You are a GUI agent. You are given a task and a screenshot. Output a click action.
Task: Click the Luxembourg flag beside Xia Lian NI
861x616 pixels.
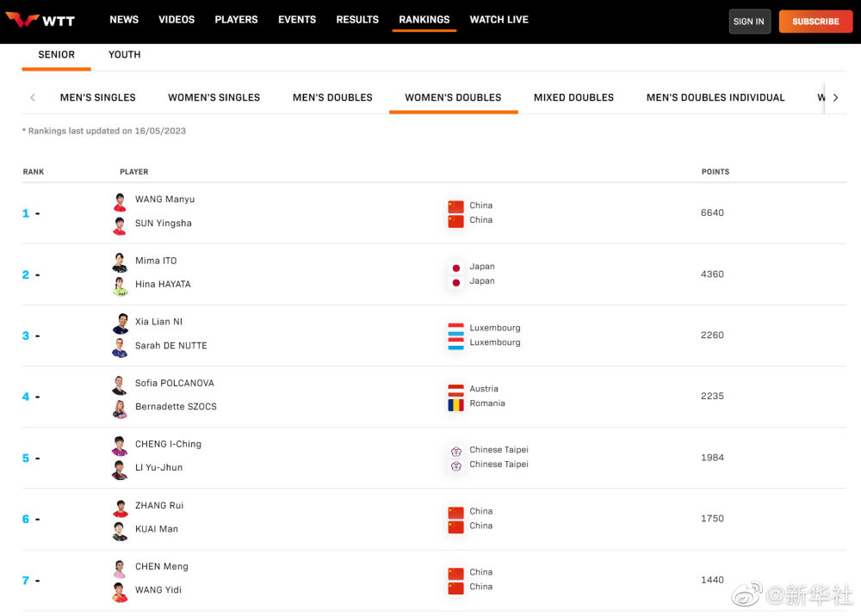(x=455, y=330)
